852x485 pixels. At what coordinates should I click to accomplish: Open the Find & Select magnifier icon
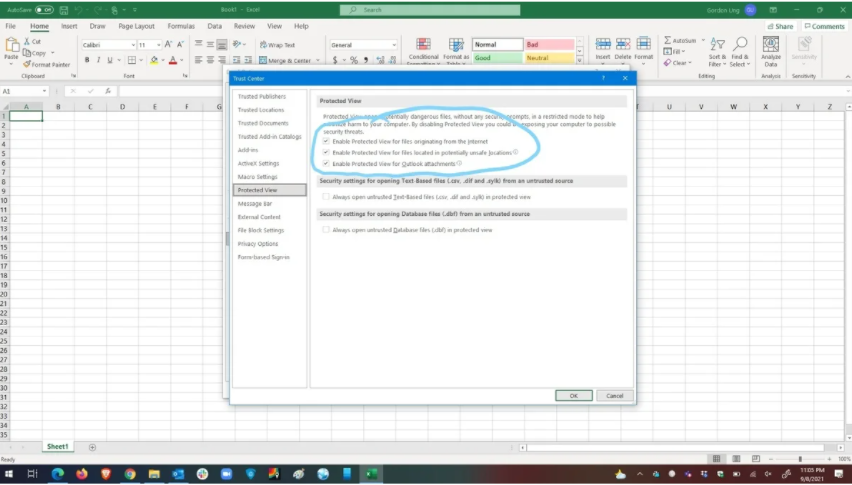(740, 46)
